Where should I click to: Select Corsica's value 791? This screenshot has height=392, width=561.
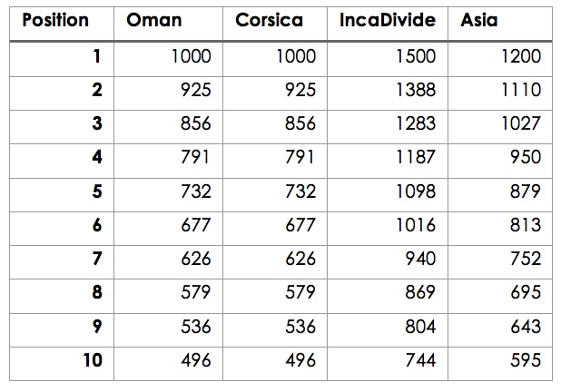click(300, 157)
